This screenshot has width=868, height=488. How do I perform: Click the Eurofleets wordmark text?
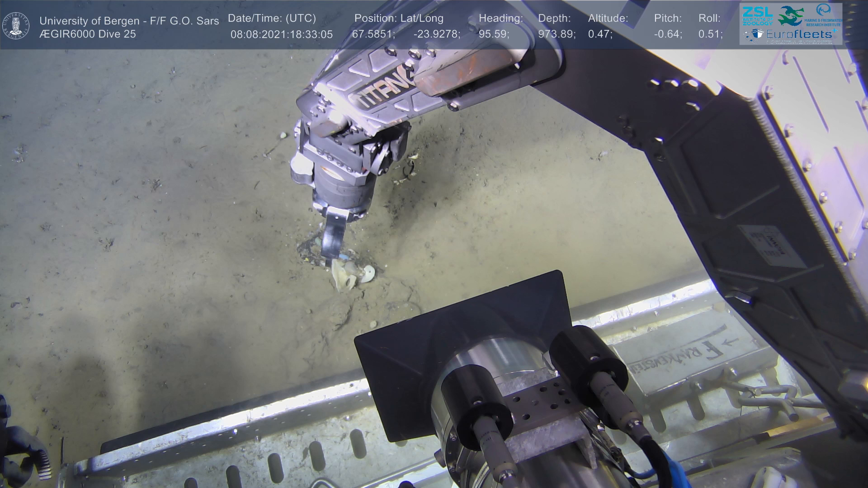(798, 34)
